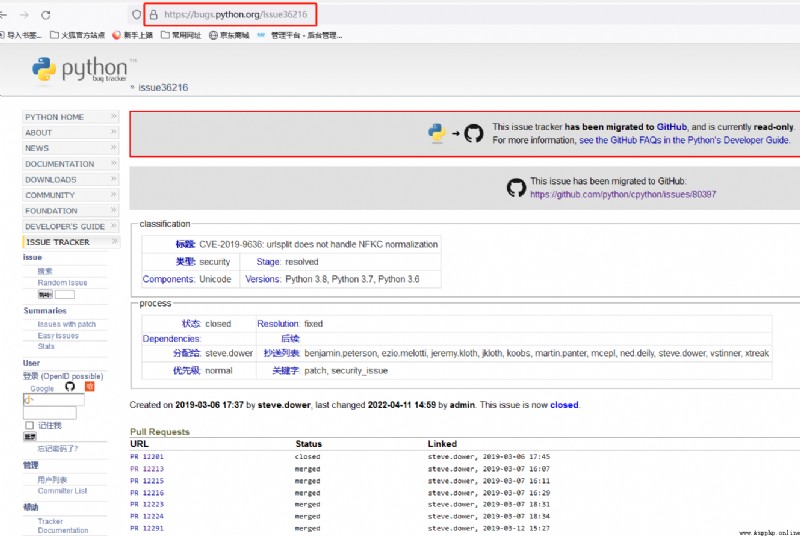The image size is (800, 536).
Task: Open pull request PR 12213
Action: point(147,469)
